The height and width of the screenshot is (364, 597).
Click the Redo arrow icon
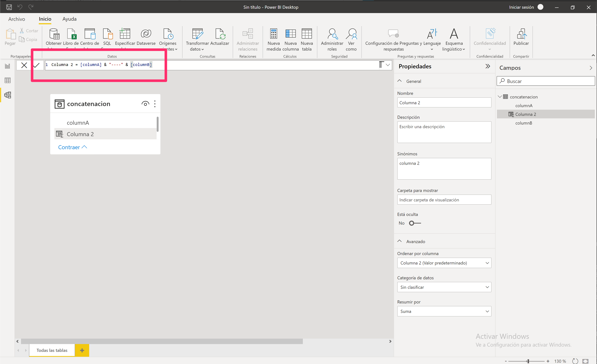point(31,7)
